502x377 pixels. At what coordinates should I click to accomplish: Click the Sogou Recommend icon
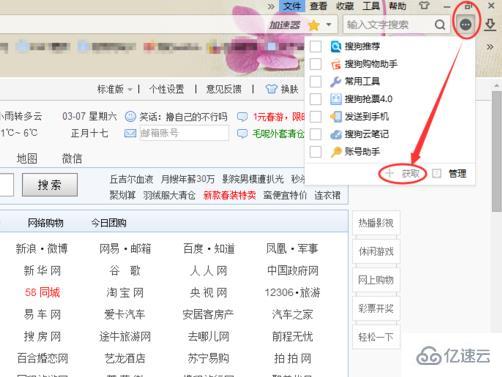(x=336, y=46)
